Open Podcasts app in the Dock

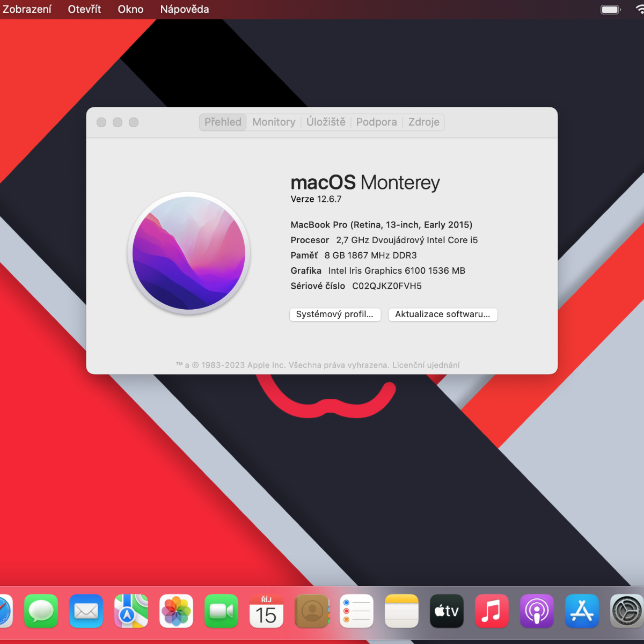click(x=537, y=611)
